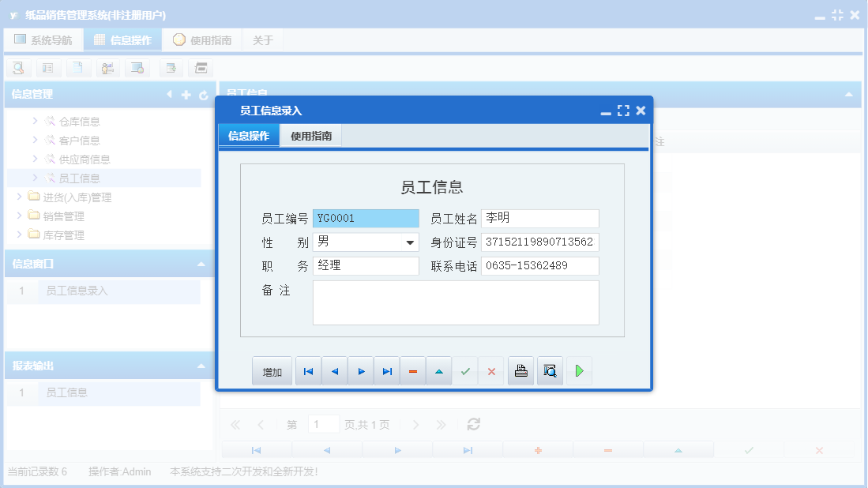Select the preview/search icon on the main toolbar
868x488 pixels.
(17, 68)
